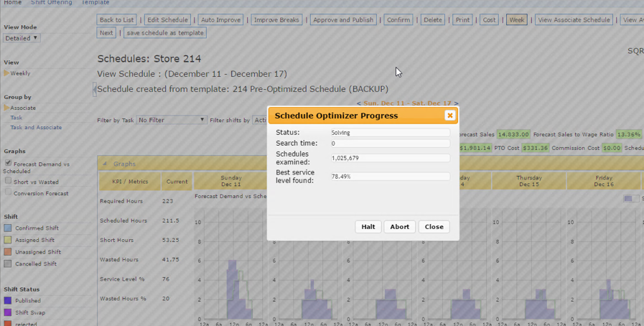Select Weekly view in sidebar
Viewport: 644px width, 326px height.
tap(20, 73)
